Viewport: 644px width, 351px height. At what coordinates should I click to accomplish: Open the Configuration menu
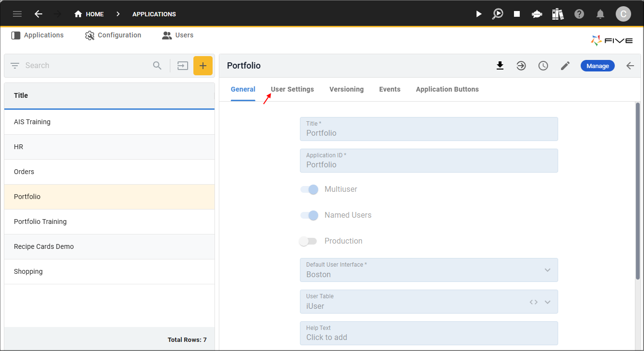click(113, 35)
